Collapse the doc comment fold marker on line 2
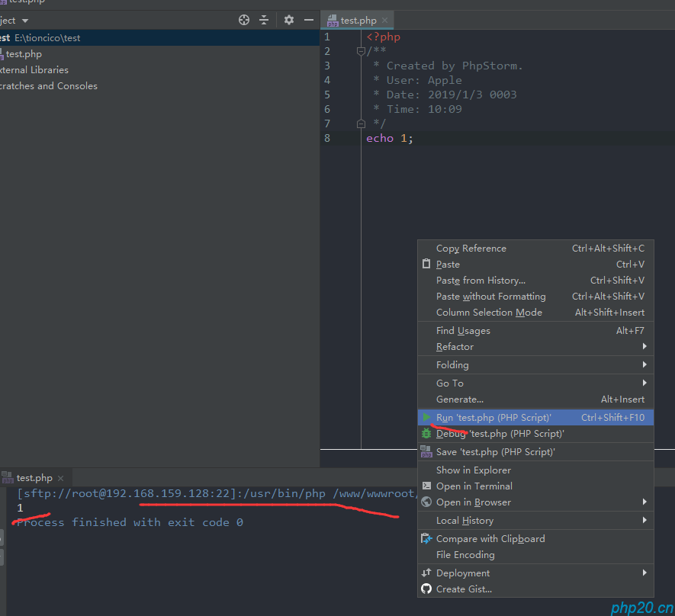Screen dimensions: 675x616 coord(361,51)
